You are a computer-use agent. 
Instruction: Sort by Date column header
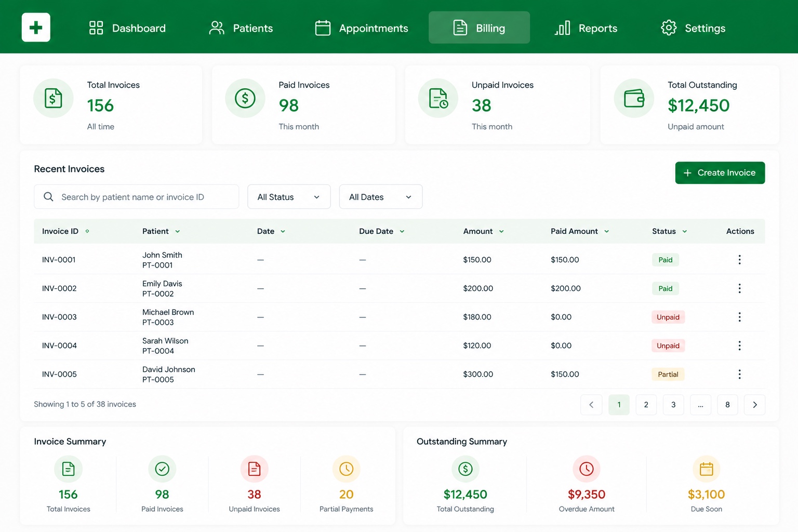pos(271,231)
